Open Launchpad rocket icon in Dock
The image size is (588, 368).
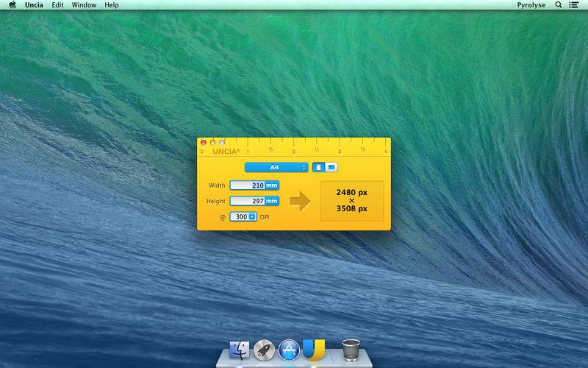(x=264, y=350)
